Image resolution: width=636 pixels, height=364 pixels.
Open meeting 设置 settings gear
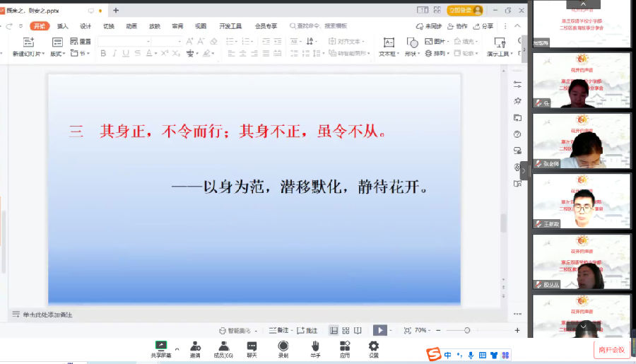[x=374, y=346]
